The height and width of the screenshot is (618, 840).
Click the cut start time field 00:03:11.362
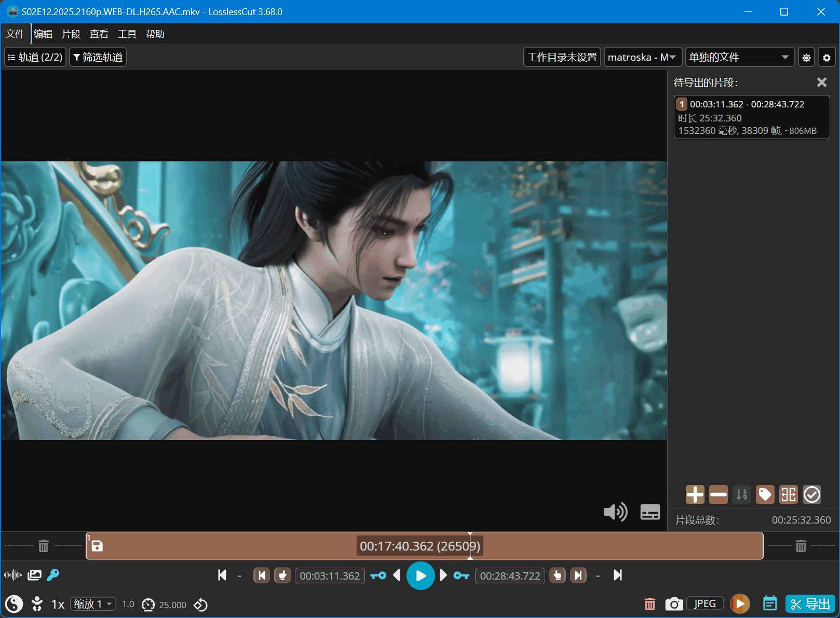pyautogui.click(x=330, y=576)
